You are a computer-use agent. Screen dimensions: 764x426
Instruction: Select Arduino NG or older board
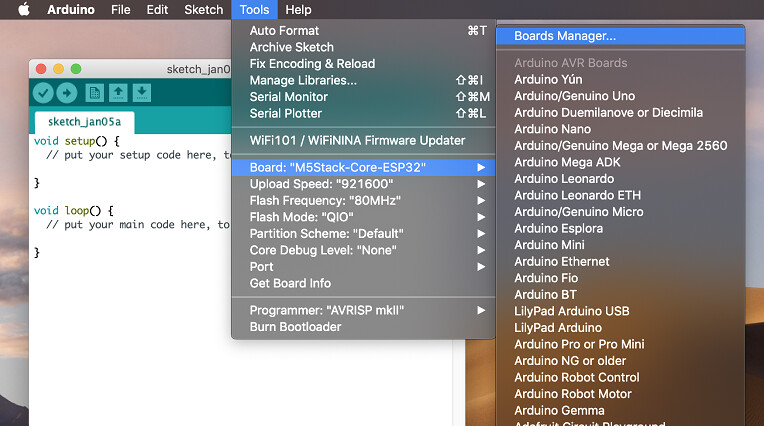(620, 361)
